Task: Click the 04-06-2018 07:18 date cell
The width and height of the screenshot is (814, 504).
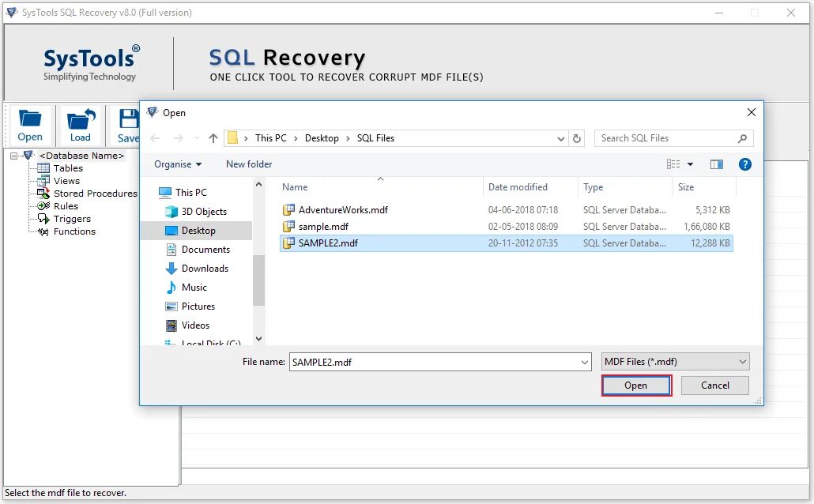Action: click(522, 210)
